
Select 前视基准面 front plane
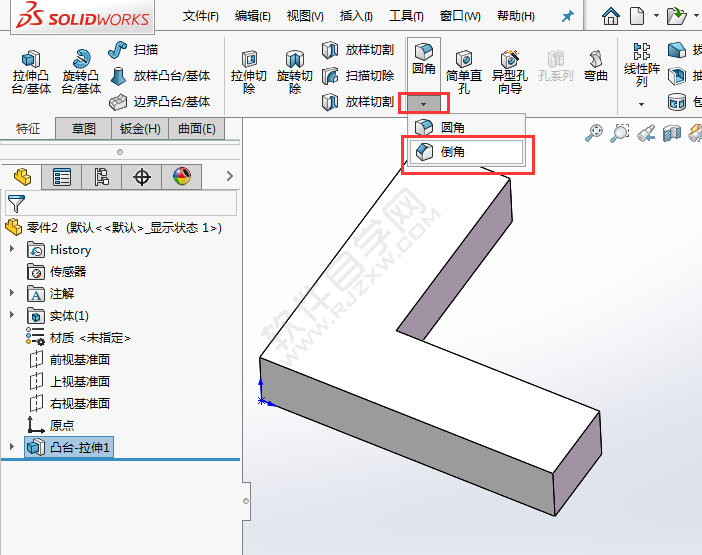[x=69, y=359]
